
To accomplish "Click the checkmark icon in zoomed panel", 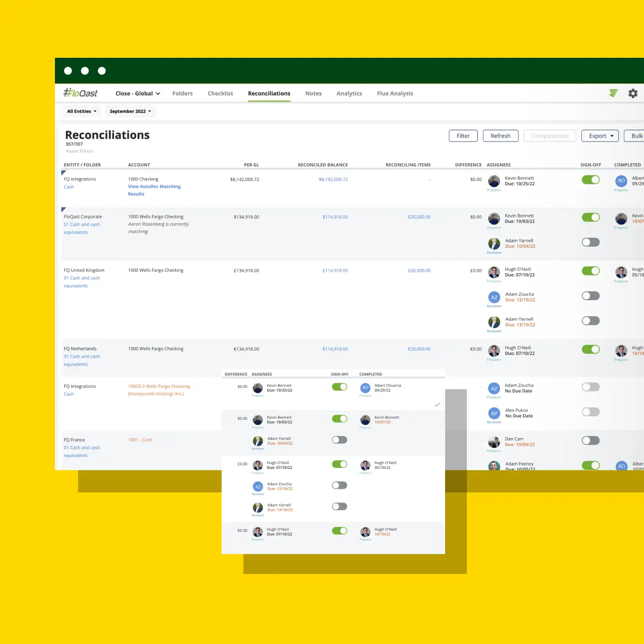I will point(437,404).
